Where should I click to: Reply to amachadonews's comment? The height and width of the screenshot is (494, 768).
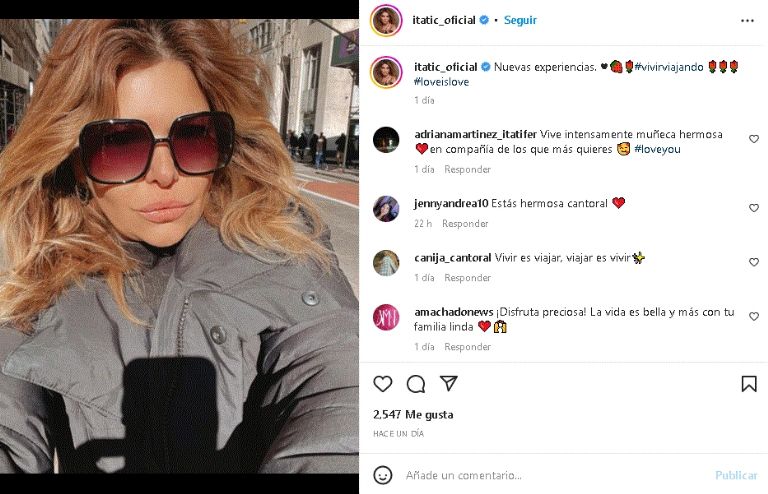467,347
